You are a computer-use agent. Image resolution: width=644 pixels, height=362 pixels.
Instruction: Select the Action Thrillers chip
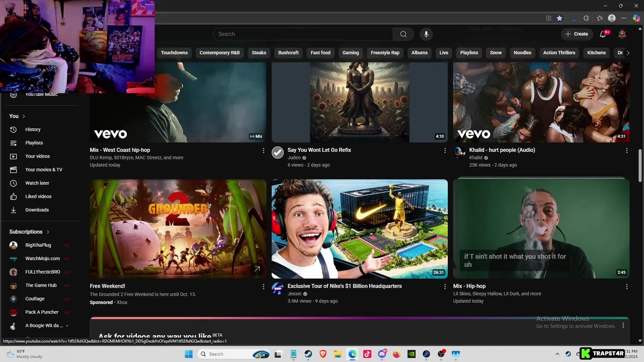[559, 53]
